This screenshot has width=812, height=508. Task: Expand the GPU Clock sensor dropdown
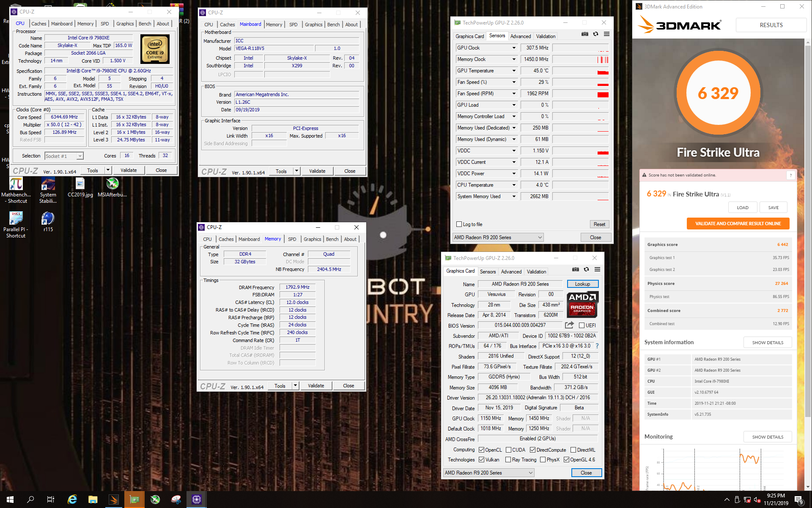pyautogui.click(x=514, y=48)
